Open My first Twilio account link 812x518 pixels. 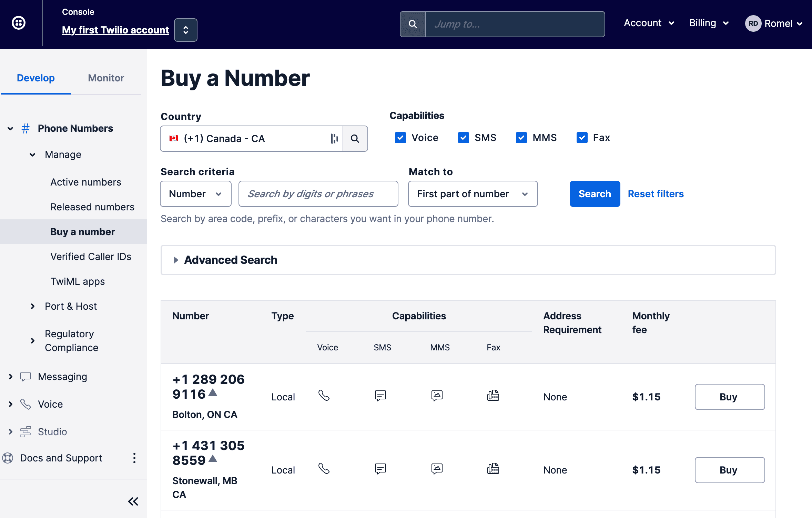[115, 30]
